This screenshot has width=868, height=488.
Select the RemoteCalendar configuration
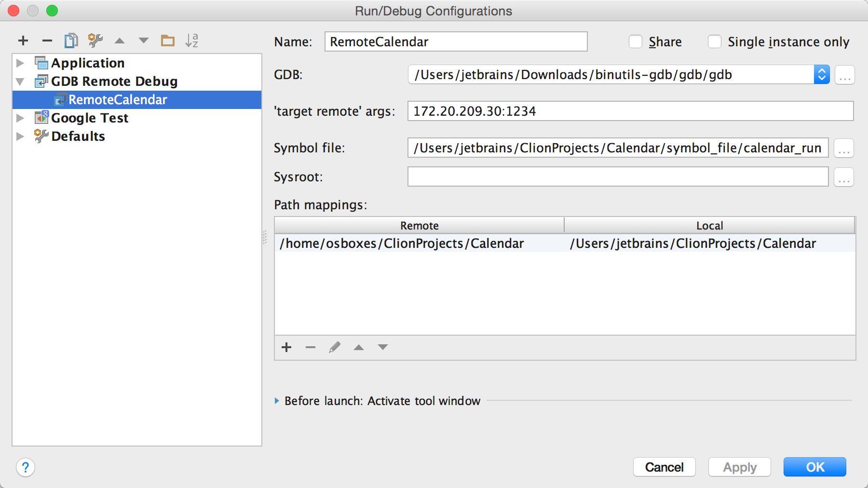tap(118, 100)
